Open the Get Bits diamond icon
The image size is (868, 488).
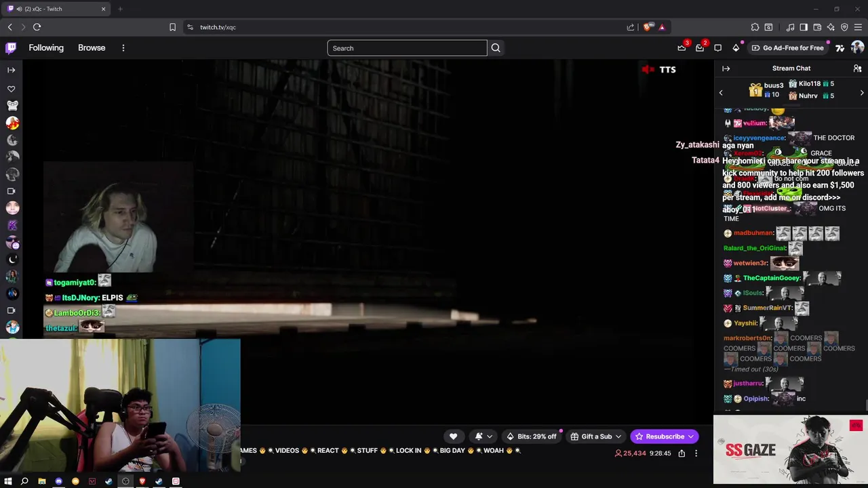736,48
